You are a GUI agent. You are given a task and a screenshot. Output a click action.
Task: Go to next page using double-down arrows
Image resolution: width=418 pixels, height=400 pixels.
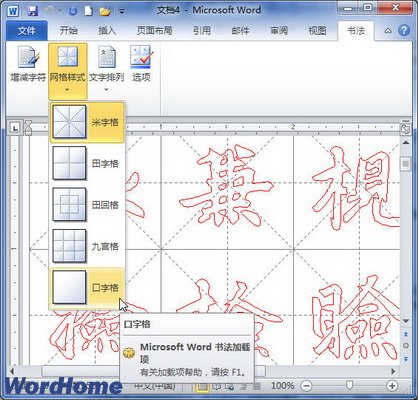tap(406, 359)
